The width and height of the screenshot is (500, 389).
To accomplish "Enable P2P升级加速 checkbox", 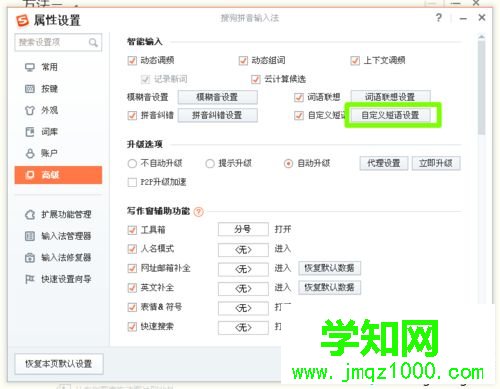I will (x=132, y=182).
